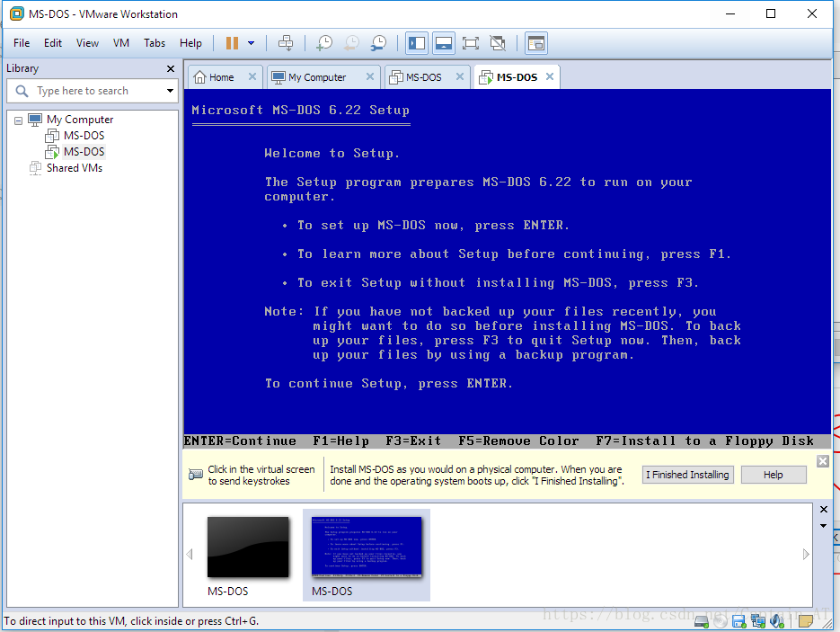Click the search magnifier icon

(22, 91)
